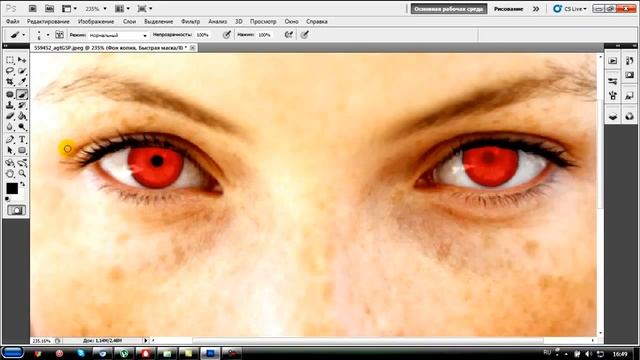Viewport: 640px width, 360px height.
Task: Select the Eraser tool
Action: (x=10, y=116)
